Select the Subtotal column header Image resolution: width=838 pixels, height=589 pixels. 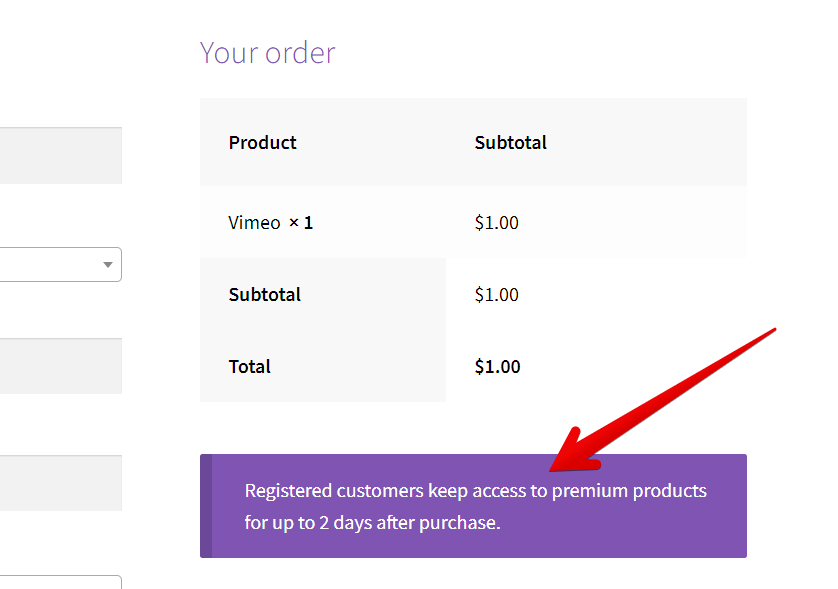point(510,142)
